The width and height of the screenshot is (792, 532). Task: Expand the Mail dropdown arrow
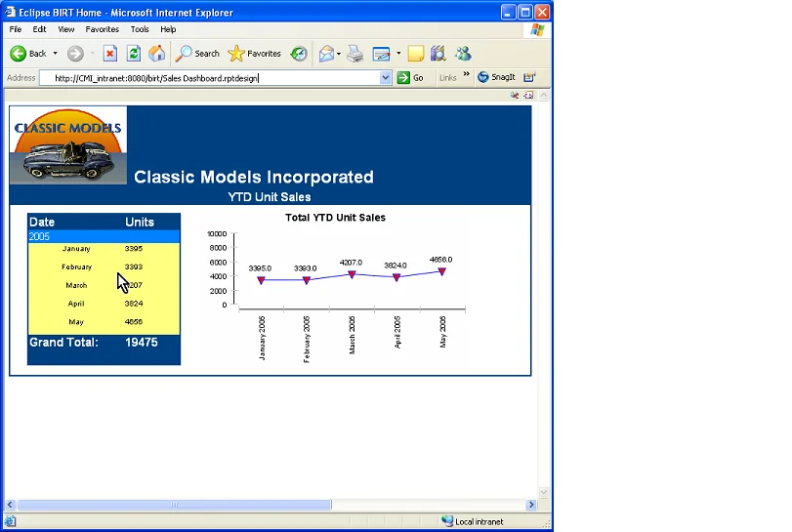pyautogui.click(x=339, y=53)
